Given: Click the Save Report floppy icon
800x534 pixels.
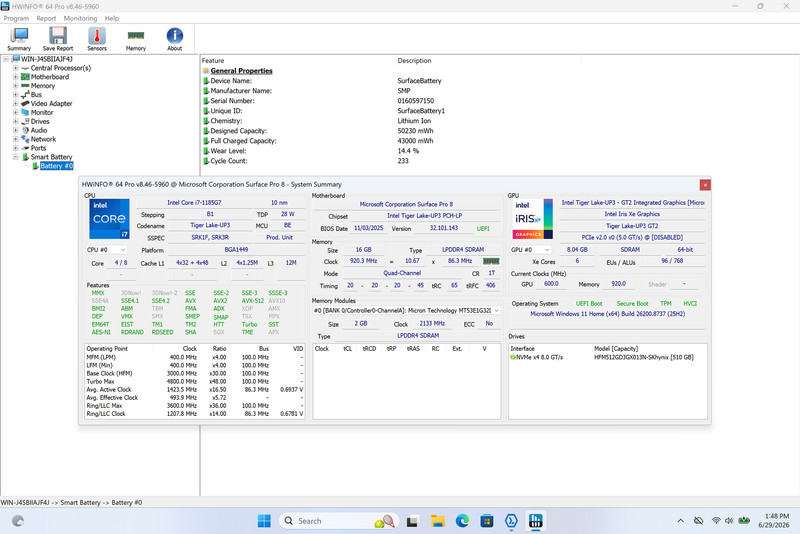Looking at the screenshot, I should point(58,39).
